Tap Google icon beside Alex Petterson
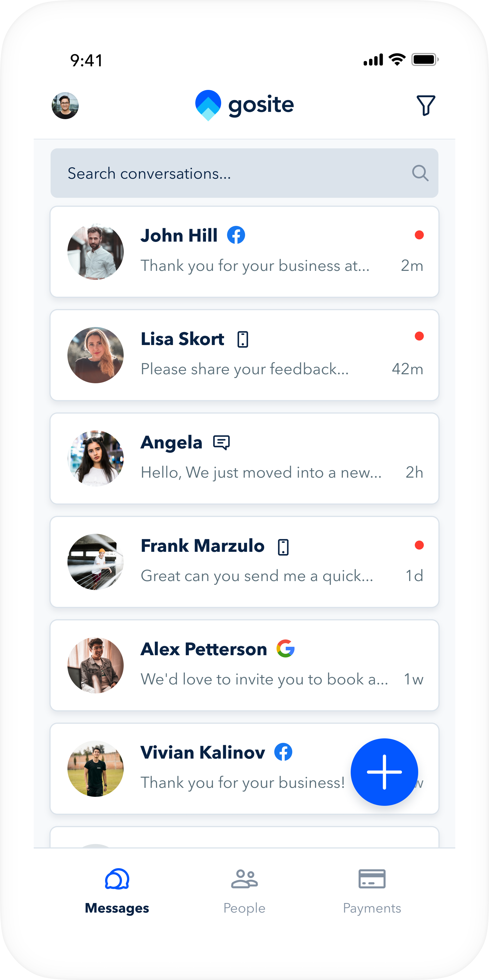Viewport: 489px width, 980px height. pos(286,649)
